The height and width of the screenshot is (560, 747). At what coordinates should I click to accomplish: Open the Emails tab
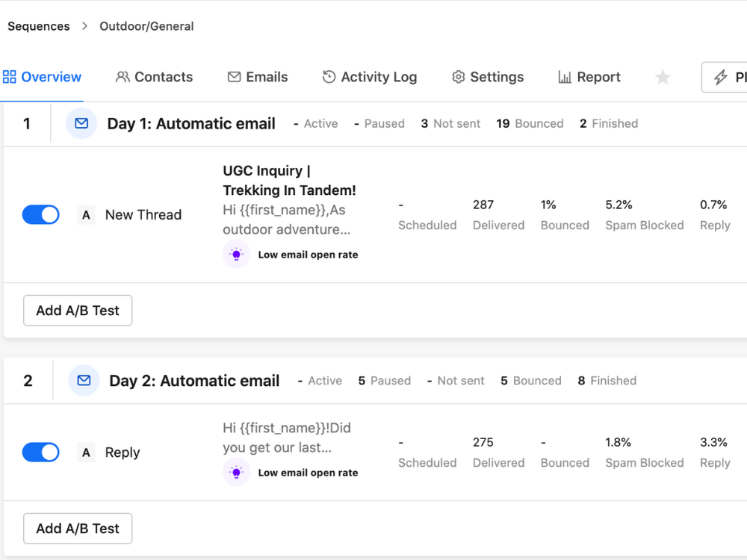point(258,78)
